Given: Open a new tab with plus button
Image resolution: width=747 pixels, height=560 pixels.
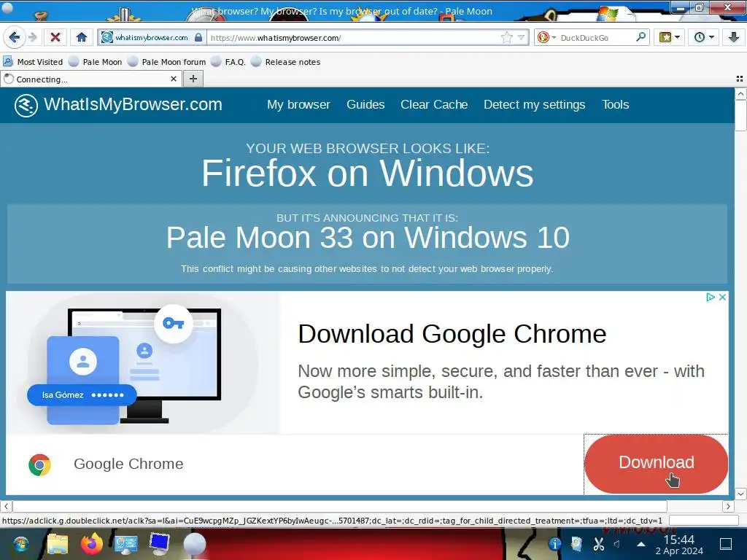Looking at the screenshot, I should 193,79.
